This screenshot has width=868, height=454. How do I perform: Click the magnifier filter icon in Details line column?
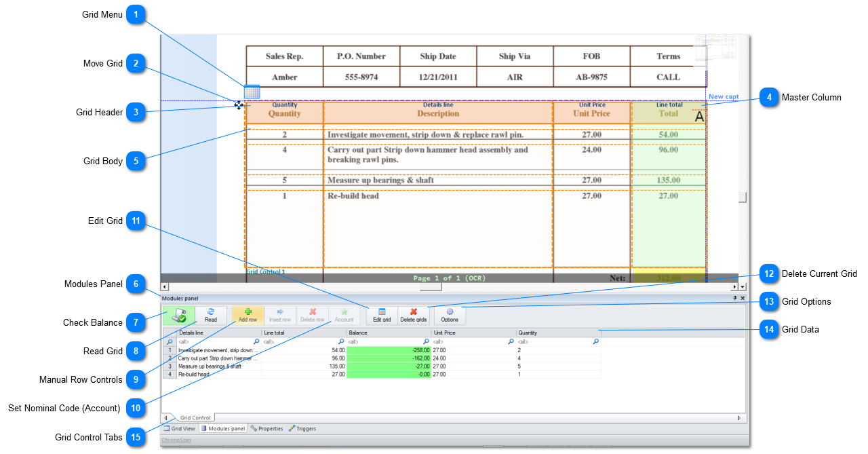tap(256, 341)
